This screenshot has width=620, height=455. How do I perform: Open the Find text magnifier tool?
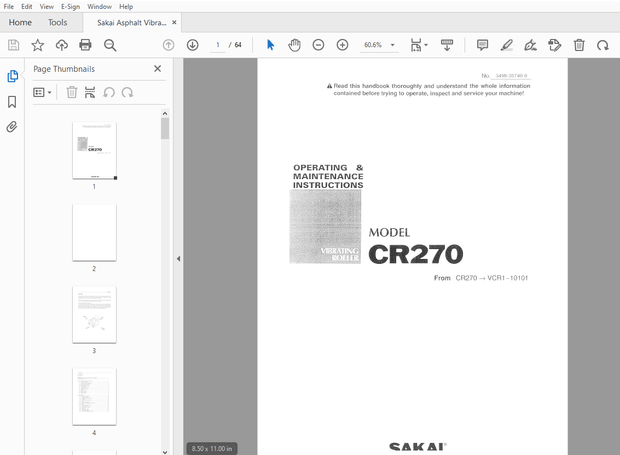(110, 45)
